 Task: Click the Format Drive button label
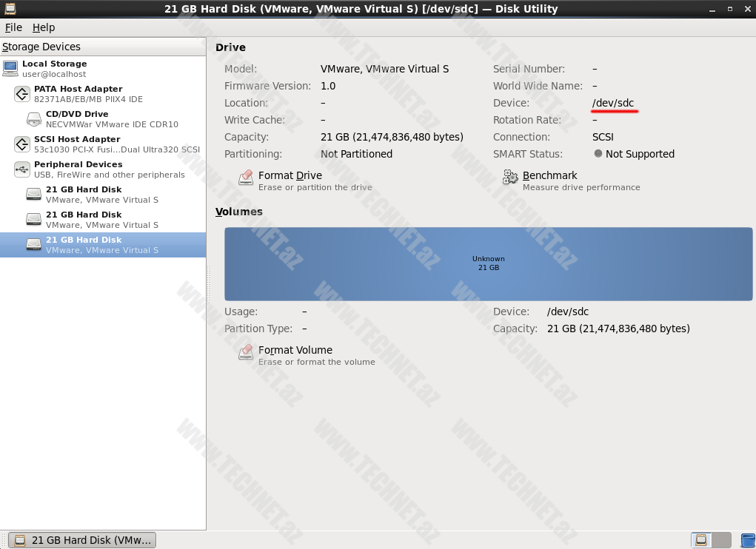(x=290, y=175)
